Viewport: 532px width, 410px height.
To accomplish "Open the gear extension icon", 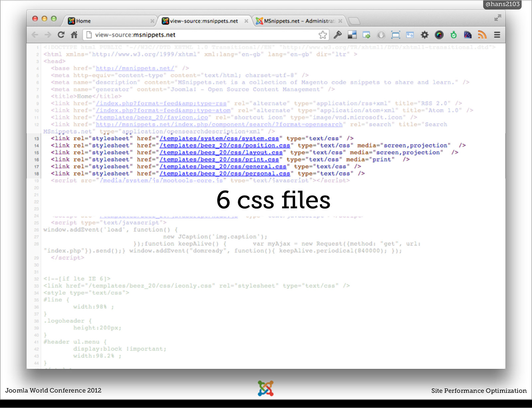I will (x=425, y=35).
